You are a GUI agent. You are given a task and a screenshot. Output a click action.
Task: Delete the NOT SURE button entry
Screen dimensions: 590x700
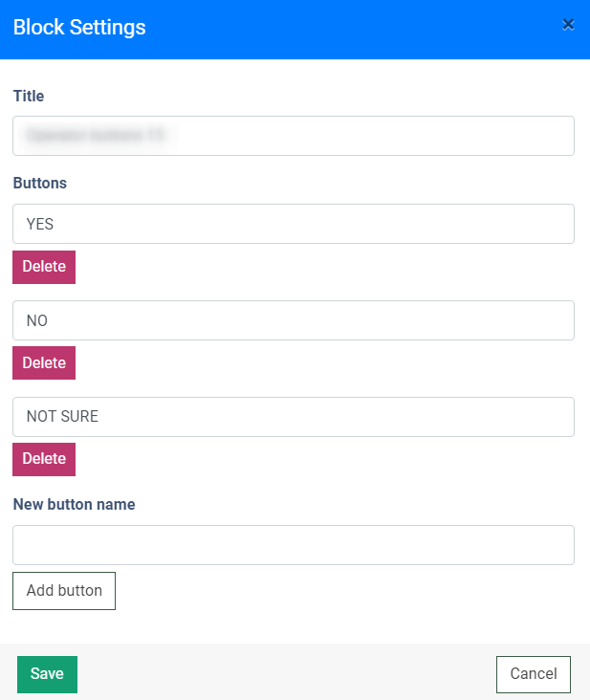[x=44, y=459]
